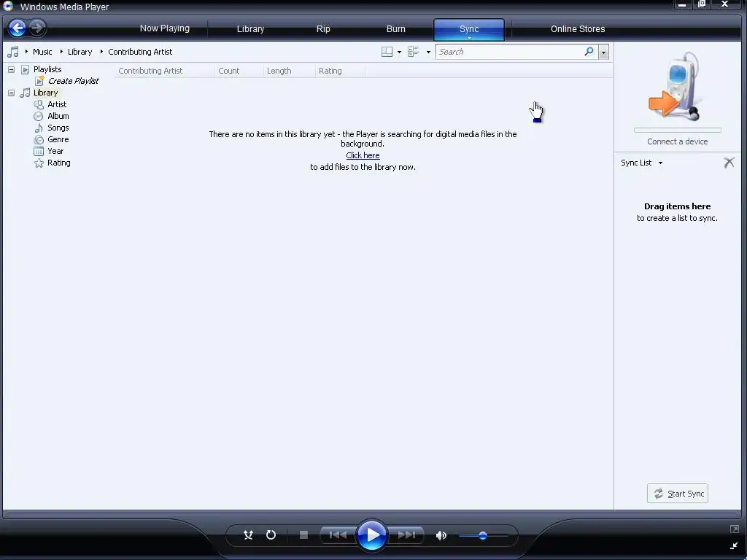Click the Contributing Artist breadcrumb
This screenshot has width=747, height=560.
[140, 52]
